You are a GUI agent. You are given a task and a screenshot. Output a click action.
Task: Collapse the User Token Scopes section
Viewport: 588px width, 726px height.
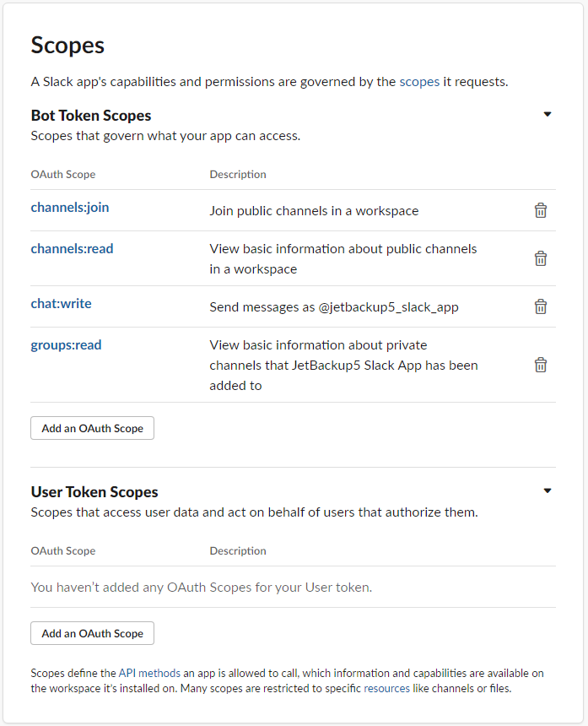[548, 490]
